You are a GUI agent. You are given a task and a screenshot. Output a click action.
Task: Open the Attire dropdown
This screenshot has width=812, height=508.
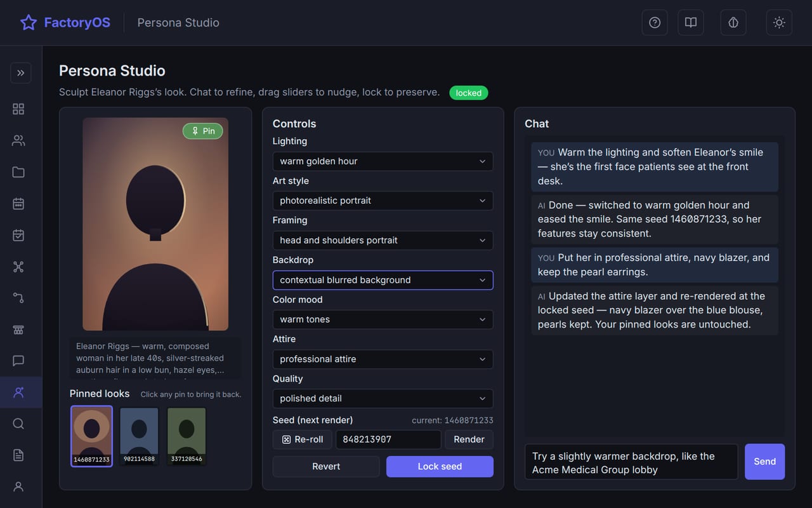(x=383, y=359)
